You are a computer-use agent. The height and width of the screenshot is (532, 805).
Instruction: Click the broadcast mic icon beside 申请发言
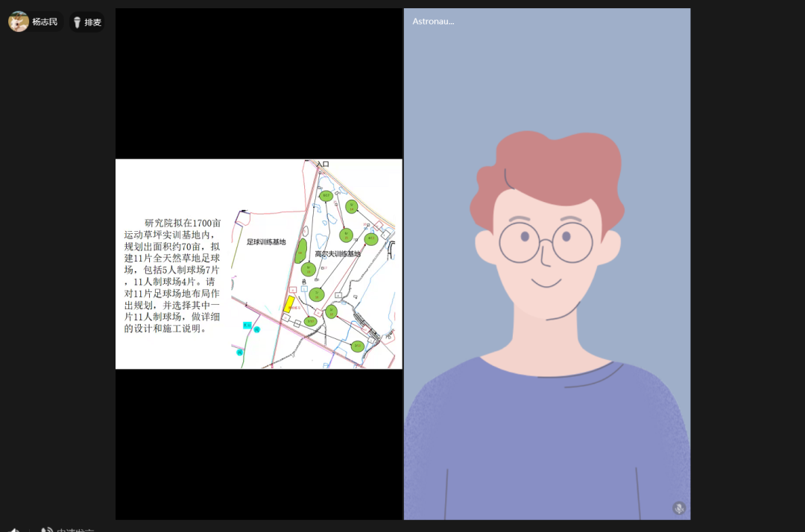tap(47, 530)
